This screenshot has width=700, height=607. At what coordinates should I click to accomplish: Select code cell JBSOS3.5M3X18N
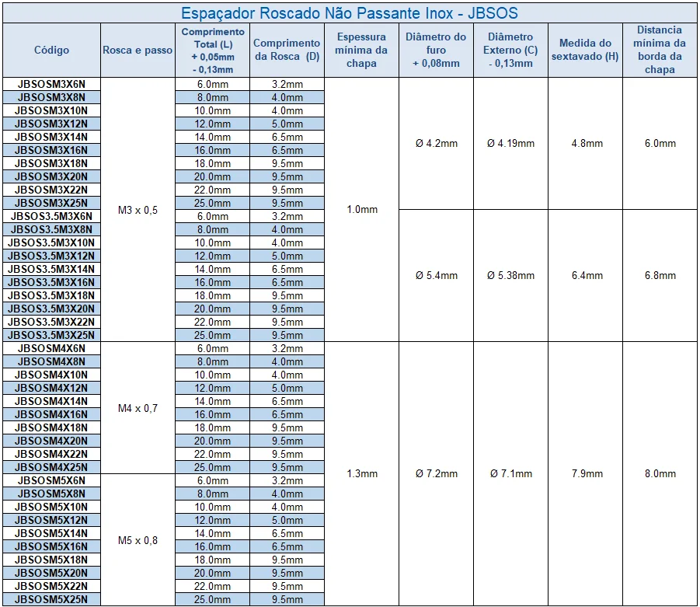(x=52, y=295)
